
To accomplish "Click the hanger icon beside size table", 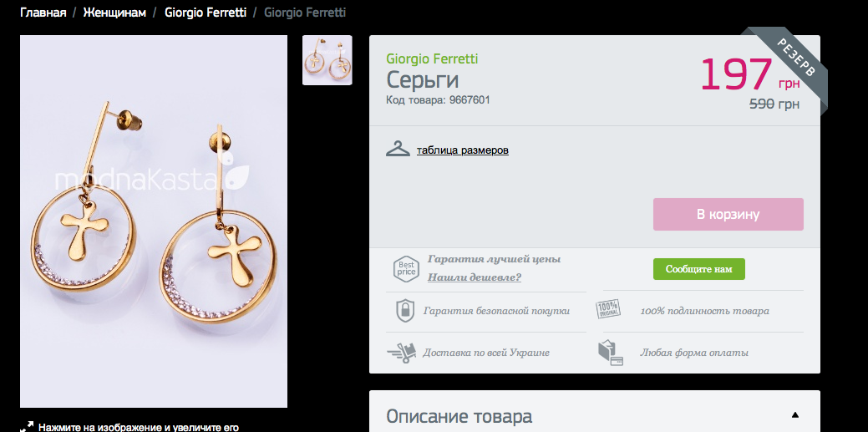I will coord(398,149).
